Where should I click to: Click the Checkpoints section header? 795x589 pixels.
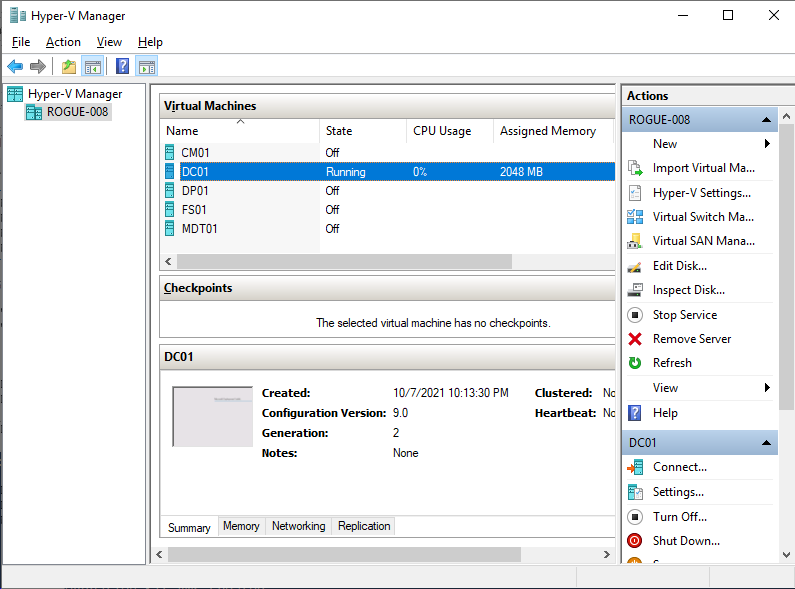[x=387, y=288]
